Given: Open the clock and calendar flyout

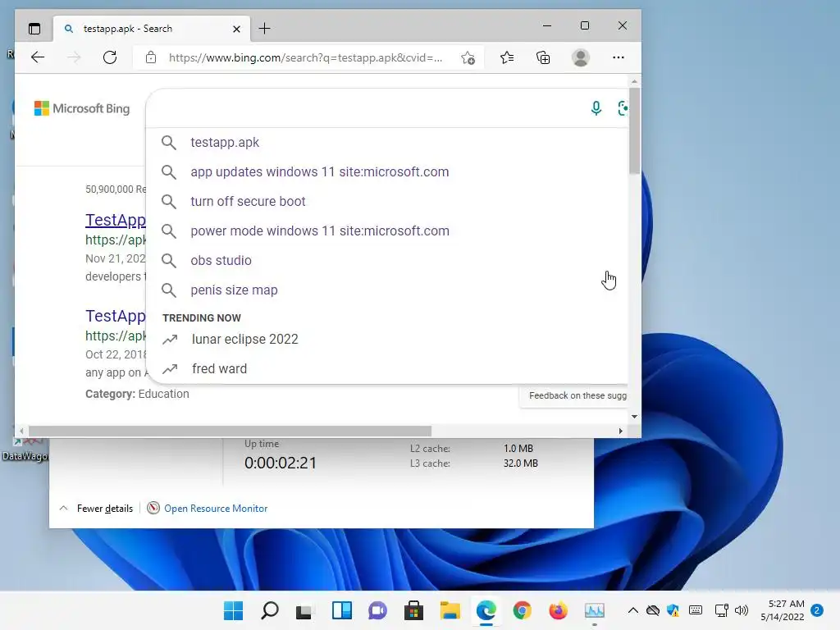Looking at the screenshot, I should pos(782,610).
